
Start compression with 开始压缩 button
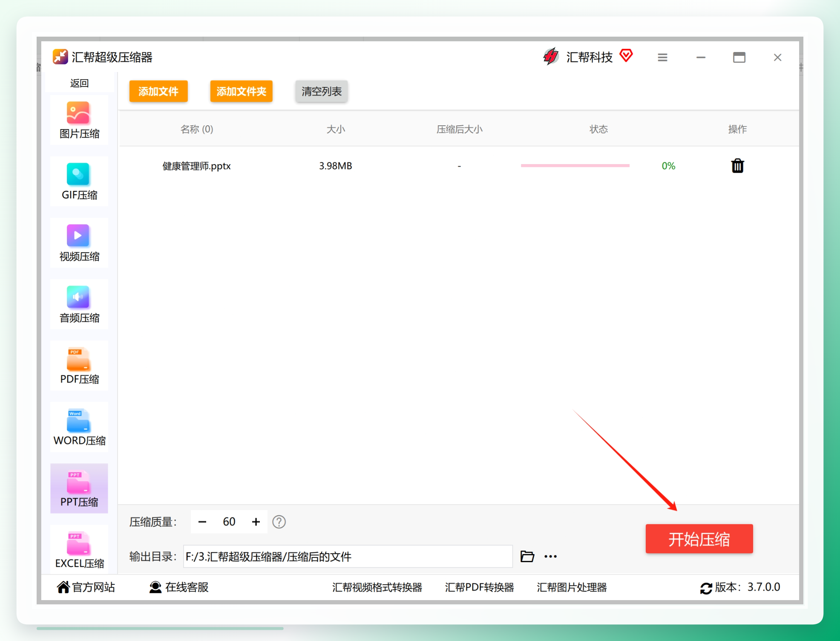tap(699, 539)
